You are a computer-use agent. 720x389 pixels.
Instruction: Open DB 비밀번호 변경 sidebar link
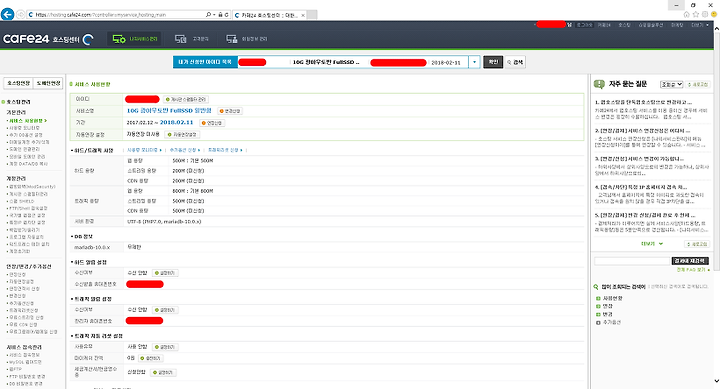tap(26, 383)
